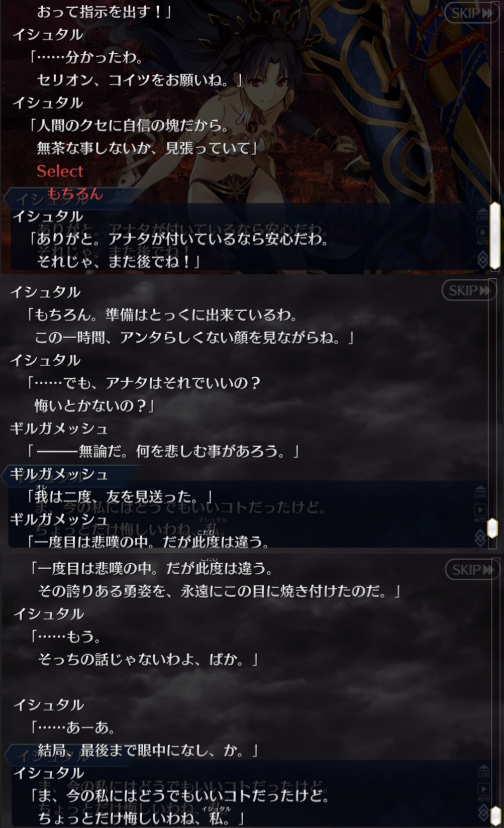Select the red 'もちろん' choice entry
504x828 pixels.
pos(75,193)
